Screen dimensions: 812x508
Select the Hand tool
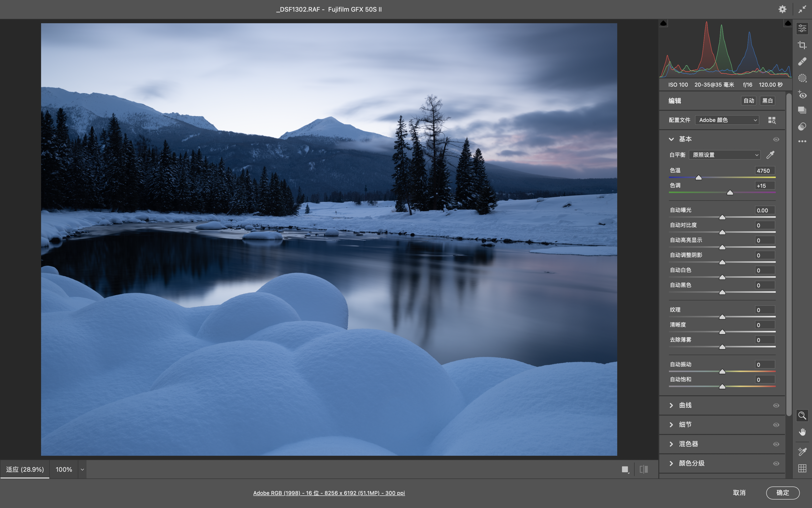[802, 432]
